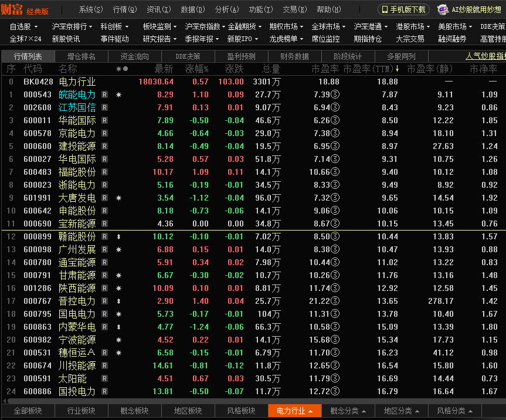Open the 自选股 dropdown
The image size is (506, 420).
[23, 26]
